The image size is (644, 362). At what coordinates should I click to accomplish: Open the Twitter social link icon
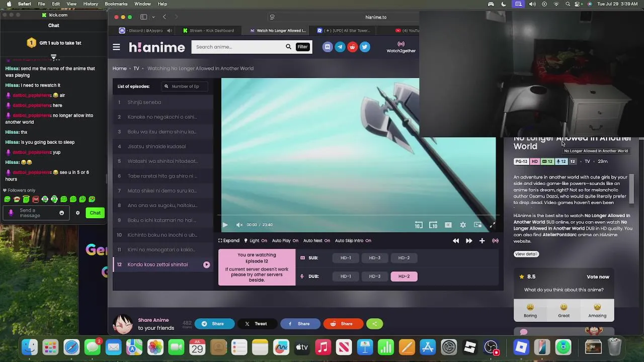tap(365, 47)
